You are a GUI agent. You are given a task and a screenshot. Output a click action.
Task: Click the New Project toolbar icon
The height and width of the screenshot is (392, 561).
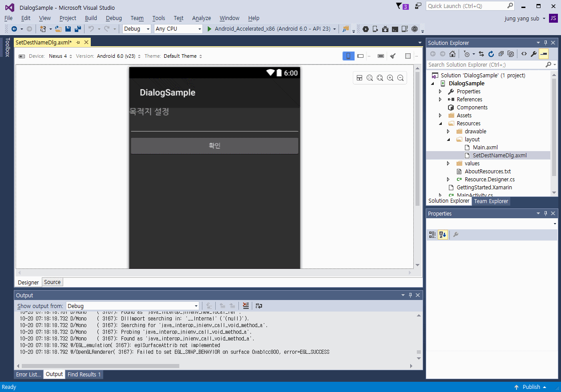pyautogui.click(x=43, y=29)
